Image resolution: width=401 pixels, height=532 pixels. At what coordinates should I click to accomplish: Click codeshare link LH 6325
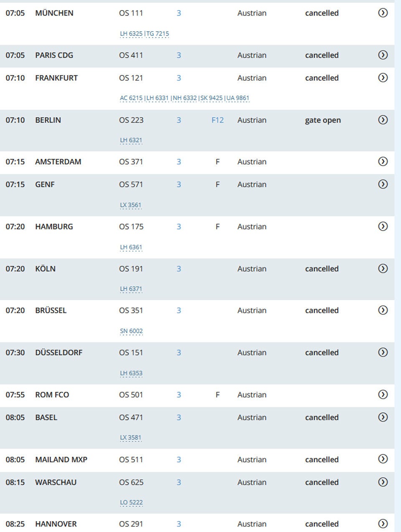tap(131, 34)
